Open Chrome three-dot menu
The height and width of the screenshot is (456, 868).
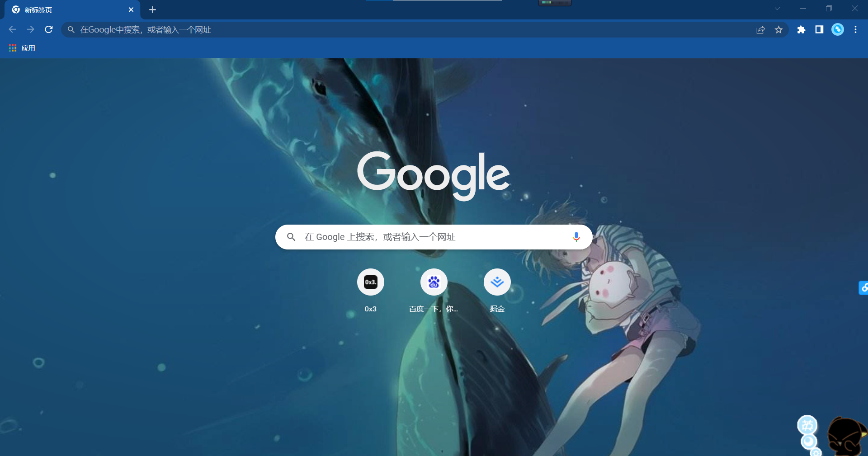(x=855, y=30)
